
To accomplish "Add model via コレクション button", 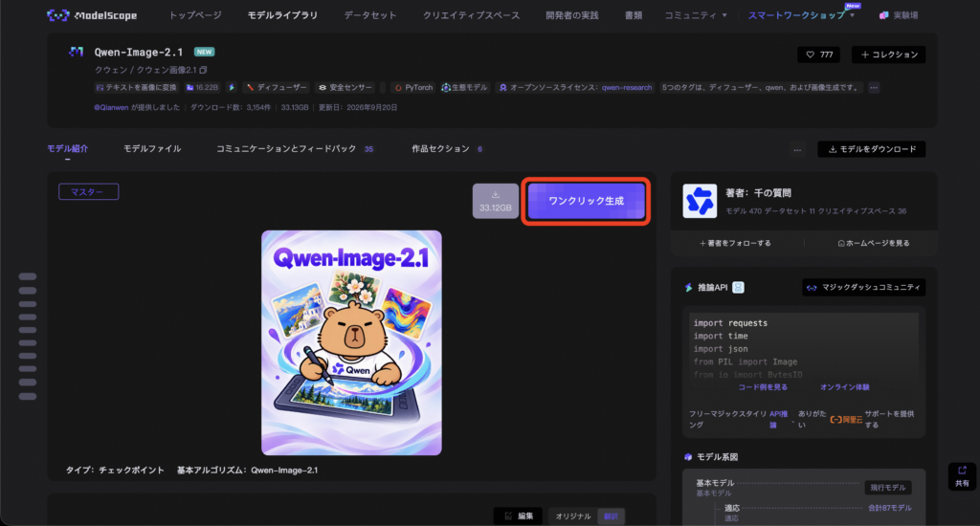I will click(x=889, y=55).
